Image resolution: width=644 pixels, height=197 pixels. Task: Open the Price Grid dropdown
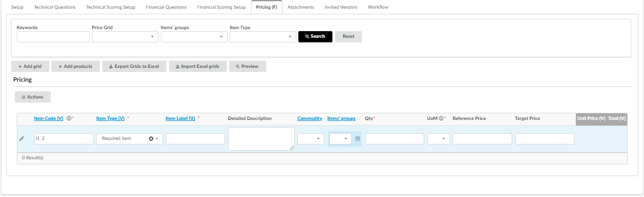(x=125, y=37)
